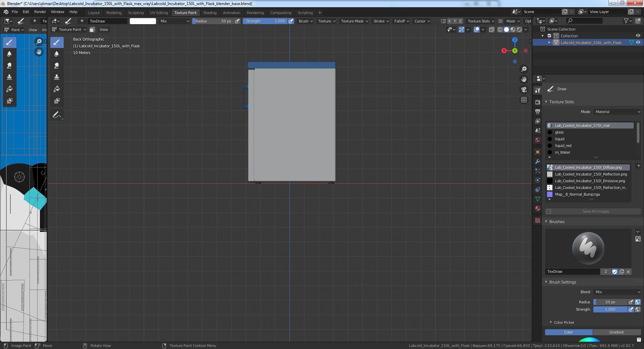Viewport: 644px width, 349px height.
Task: Open the Help menu
Action: coord(73,12)
